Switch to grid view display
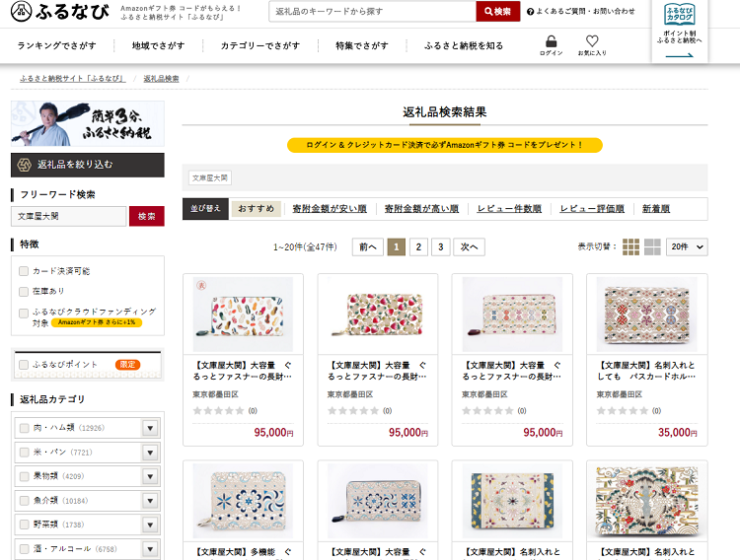Viewport: 740px width, 560px height. point(630,246)
